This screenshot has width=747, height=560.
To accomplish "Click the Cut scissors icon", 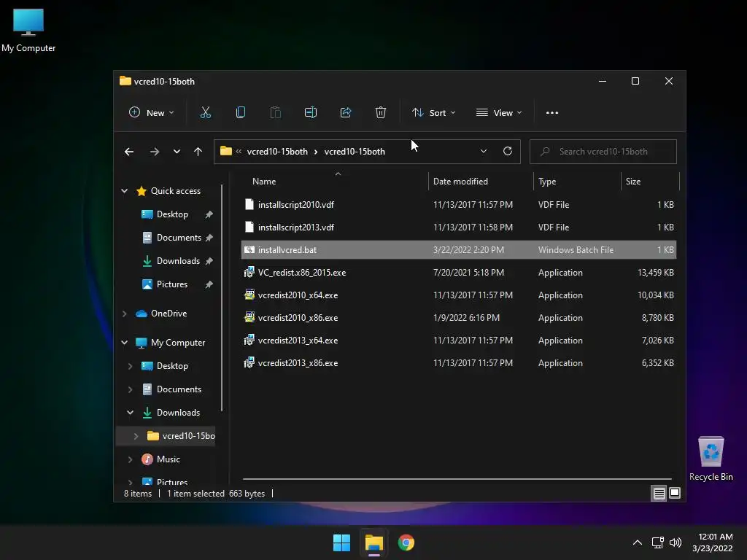I will 205,112.
